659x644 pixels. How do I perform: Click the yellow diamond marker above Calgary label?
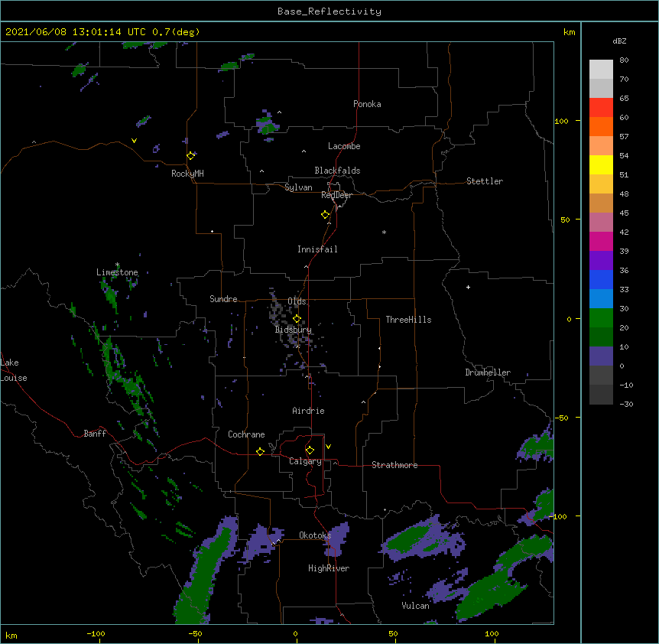point(310,450)
